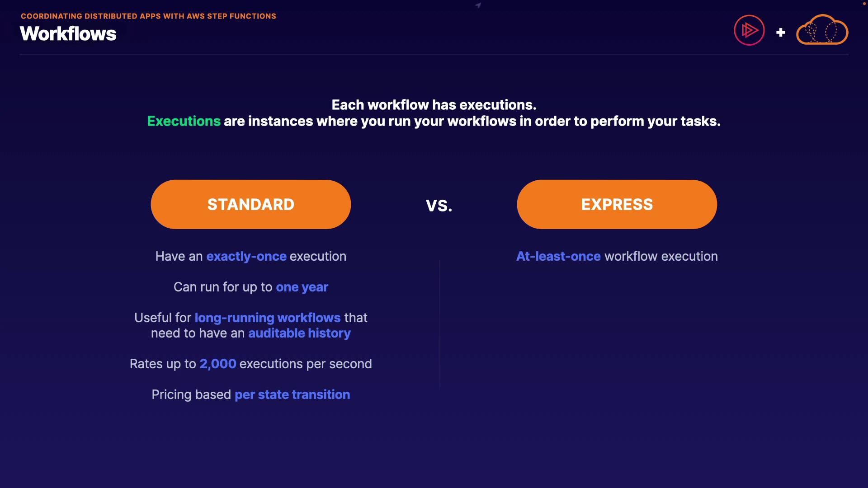Click the white plus sign between logos
This screenshot has height=488, width=868.
pyautogui.click(x=780, y=33)
